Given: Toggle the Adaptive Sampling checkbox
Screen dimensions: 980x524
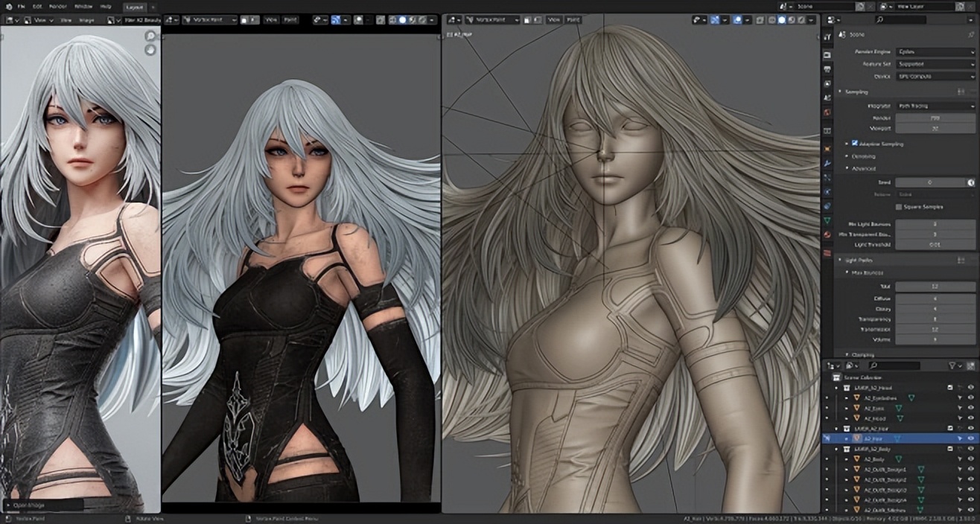Looking at the screenshot, I should click(854, 143).
